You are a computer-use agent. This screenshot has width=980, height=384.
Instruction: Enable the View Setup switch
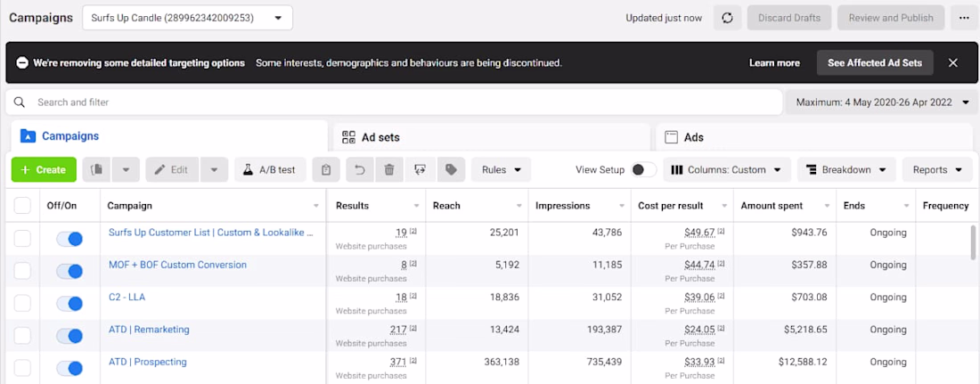pyautogui.click(x=644, y=169)
